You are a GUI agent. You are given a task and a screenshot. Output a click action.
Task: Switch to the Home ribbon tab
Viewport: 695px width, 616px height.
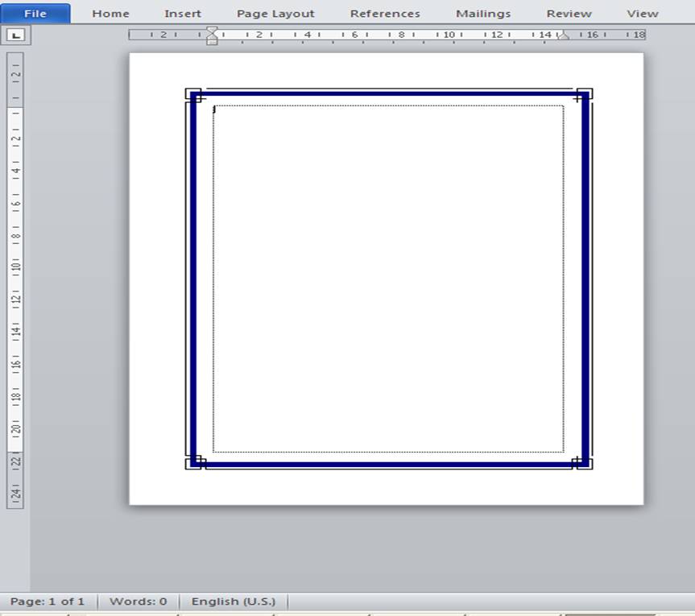(x=110, y=13)
